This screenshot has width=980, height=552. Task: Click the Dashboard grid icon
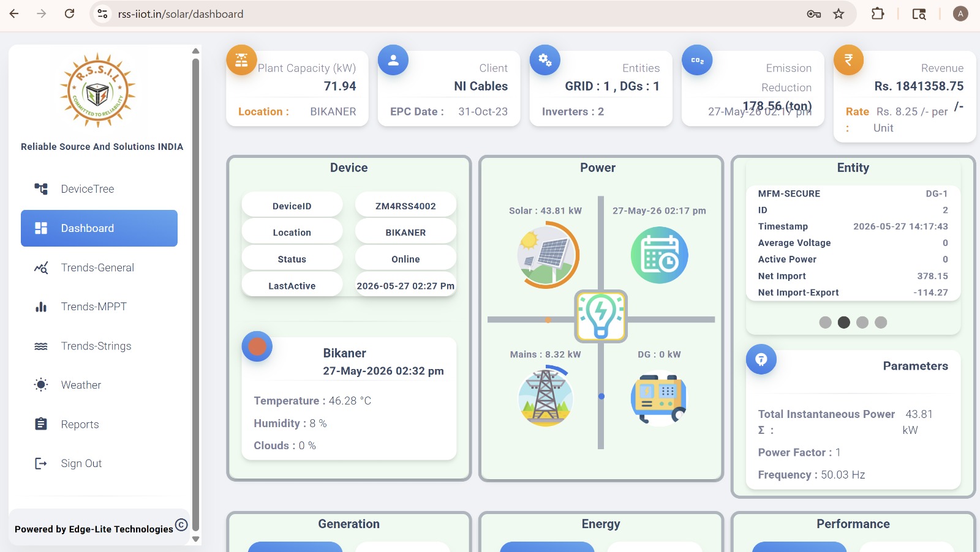(41, 228)
